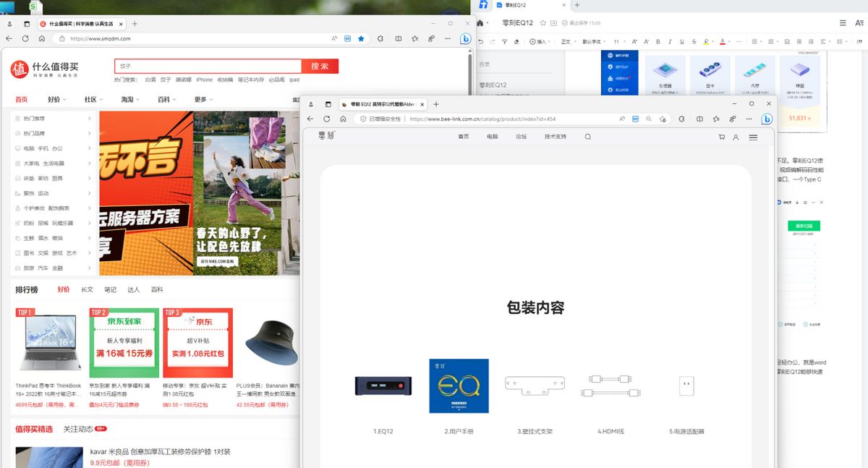Image resolution: width=868 pixels, height=468 pixels.
Task: Click the red 搜索 button on smzdm
Action: (x=320, y=67)
